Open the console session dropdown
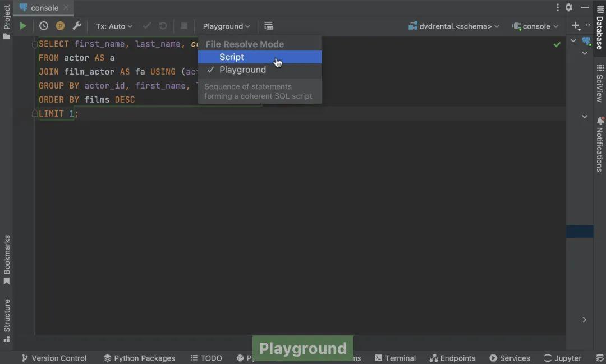 pyautogui.click(x=534, y=26)
